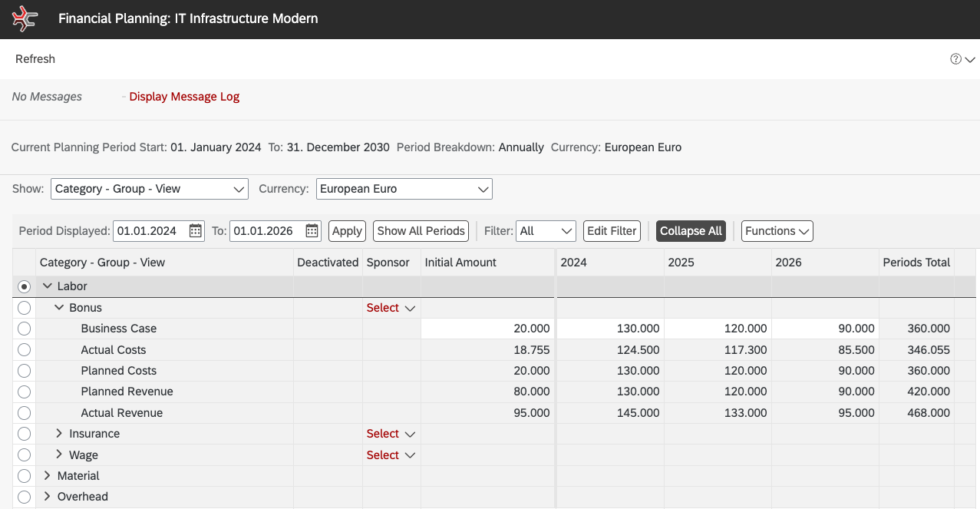Open the Show view dropdown
Image resolution: width=980 pixels, height=509 pixels.
tap(150, 189)
